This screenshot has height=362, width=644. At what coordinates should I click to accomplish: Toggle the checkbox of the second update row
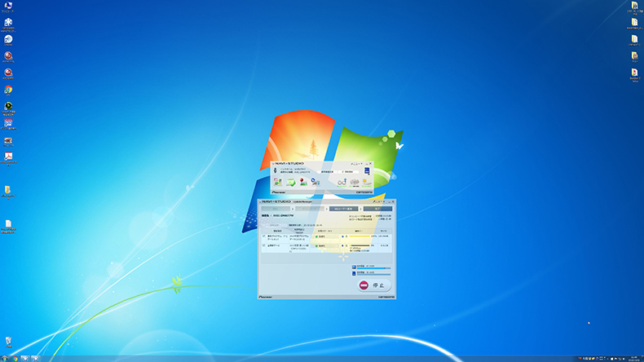(x=263, y=245)
